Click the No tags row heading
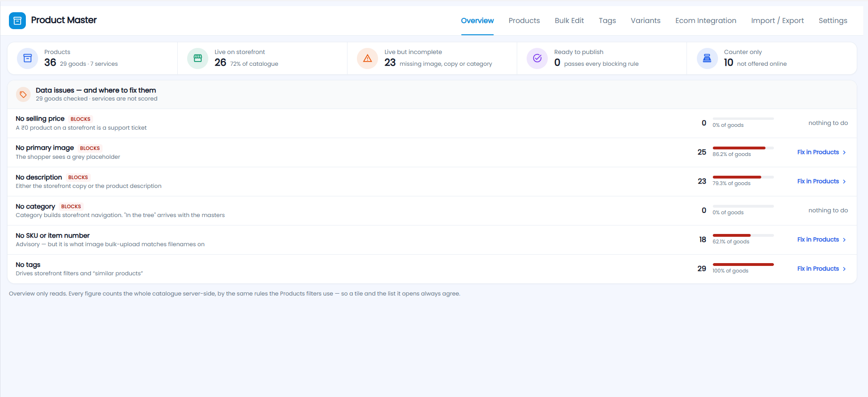The width and height of the screenshot is (868, 397). click(28, 265)
